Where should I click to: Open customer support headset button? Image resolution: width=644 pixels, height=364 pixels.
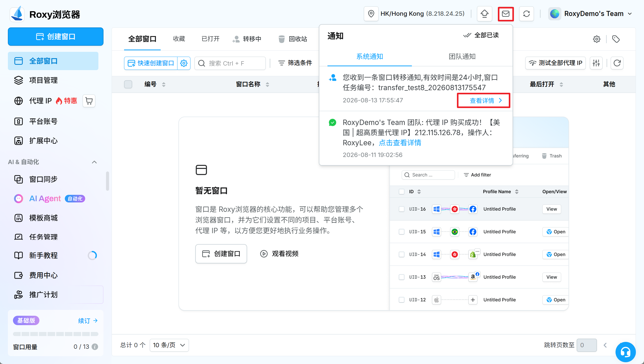coord(625,352)
